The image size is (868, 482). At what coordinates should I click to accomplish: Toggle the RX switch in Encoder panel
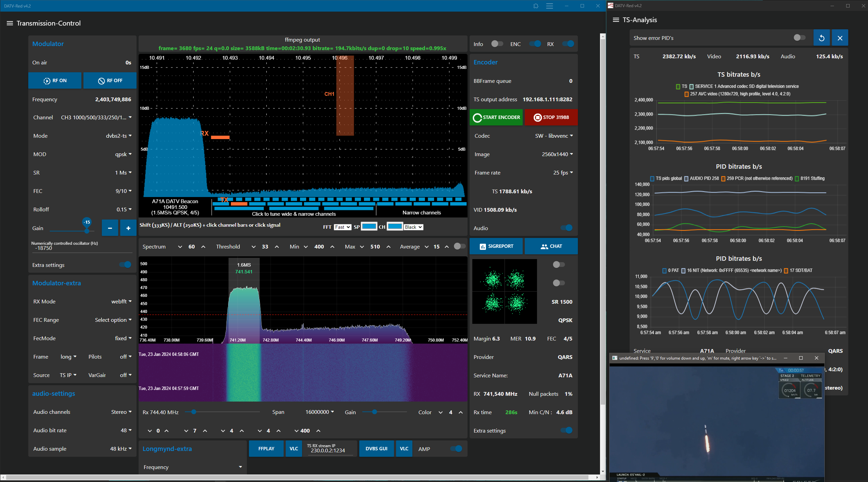(567, 44)
